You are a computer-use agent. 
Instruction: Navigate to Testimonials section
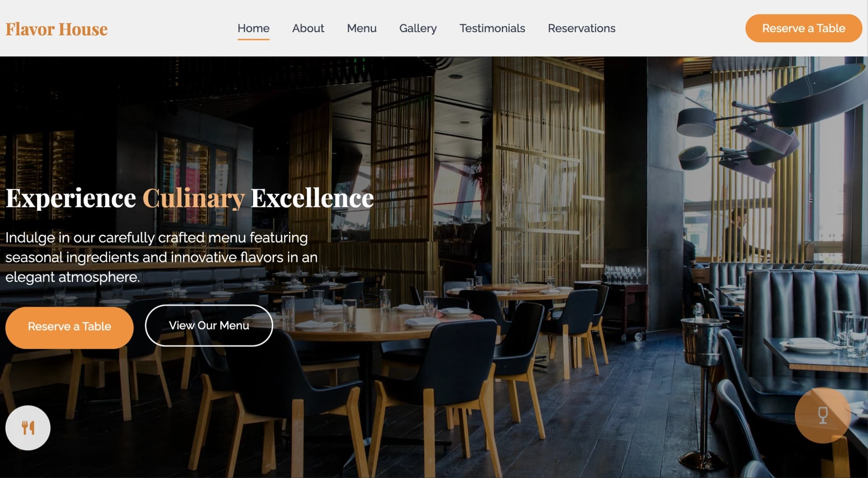(492, 28)
